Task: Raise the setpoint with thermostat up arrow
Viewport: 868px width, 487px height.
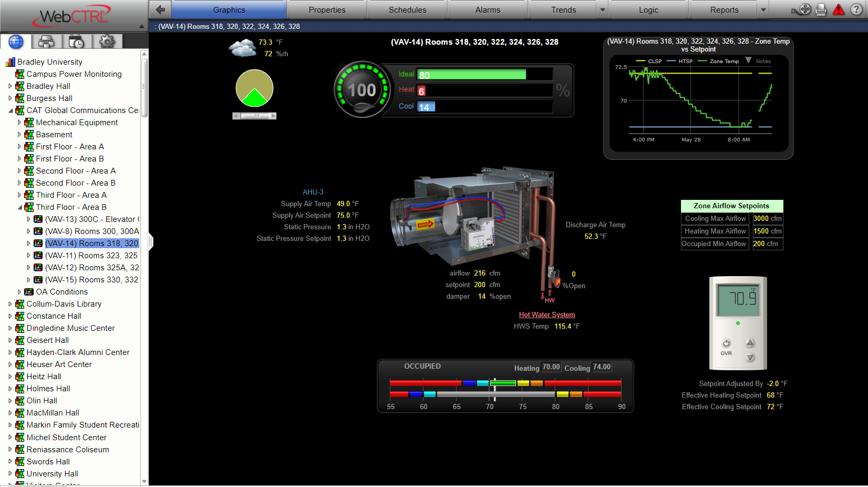Action: (750, 343)
